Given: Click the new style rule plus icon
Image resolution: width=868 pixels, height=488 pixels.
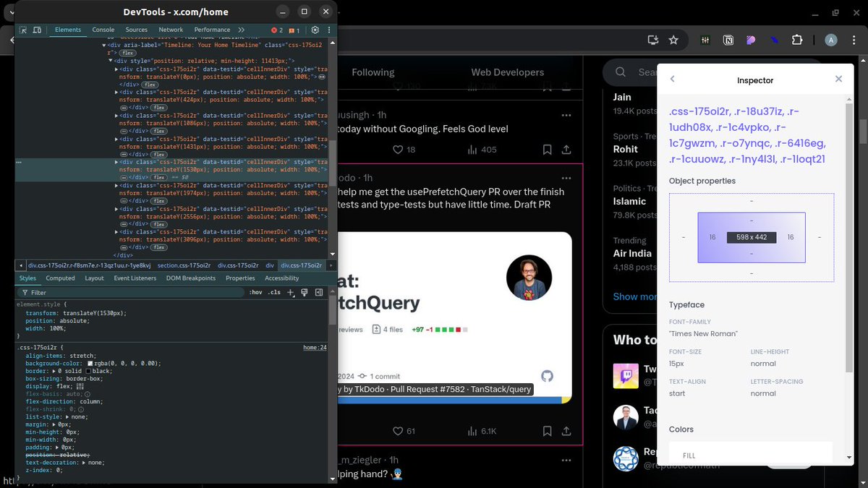Looking at the screenshot, I should [x=290, y=292].
